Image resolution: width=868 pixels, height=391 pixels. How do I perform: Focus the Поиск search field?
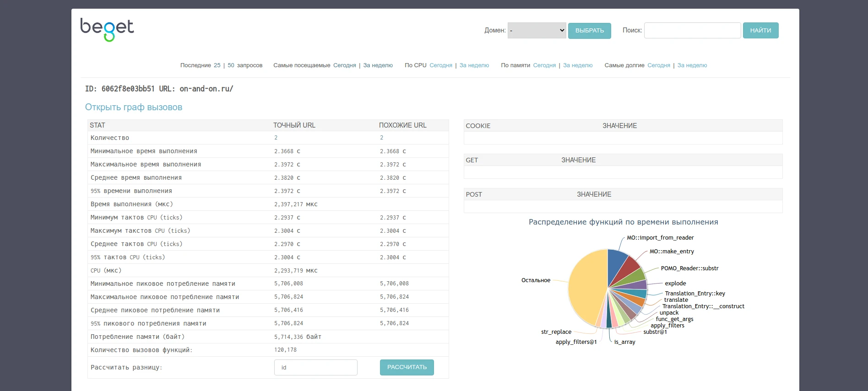[x=692, y=31]
